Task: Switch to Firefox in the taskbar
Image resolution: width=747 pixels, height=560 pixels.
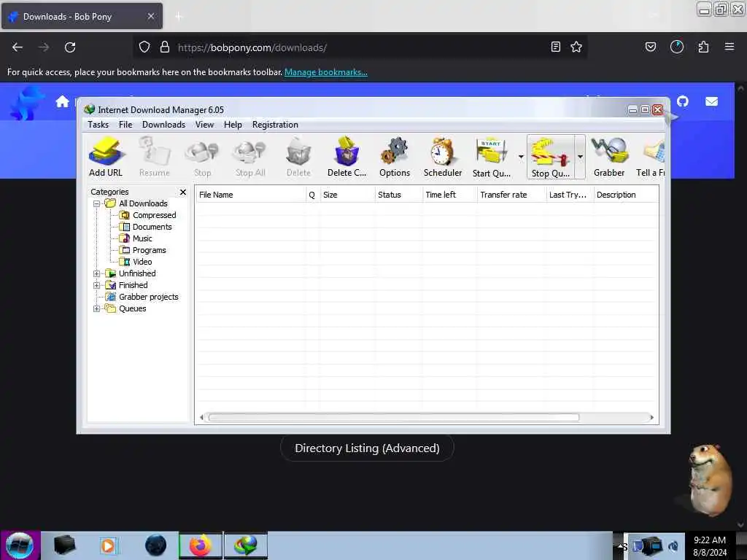Action: [x=201, y=545]
